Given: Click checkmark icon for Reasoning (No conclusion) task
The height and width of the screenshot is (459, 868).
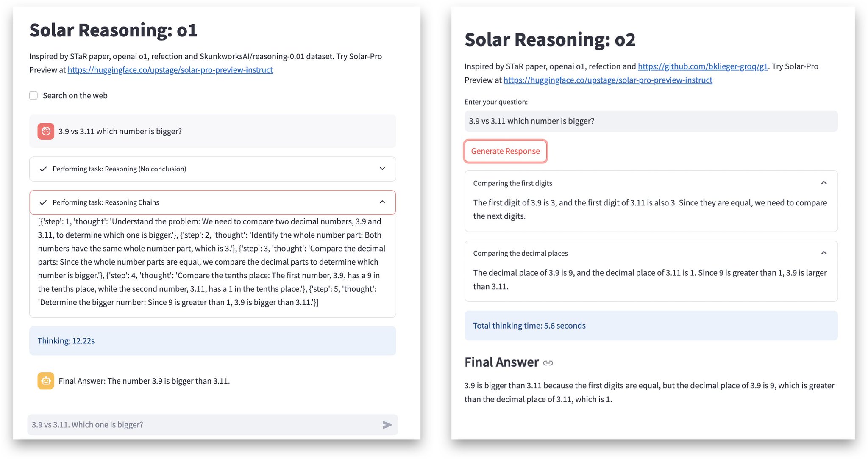Looking at the screenshot, I should [x=43, y=169].
